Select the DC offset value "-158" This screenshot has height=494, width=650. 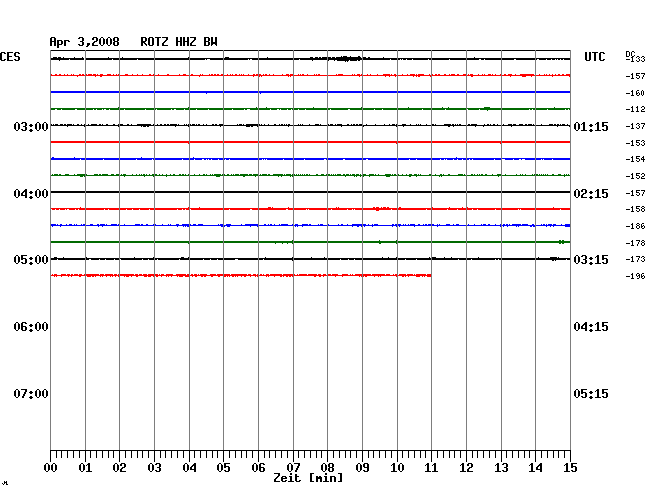(635, 209)
